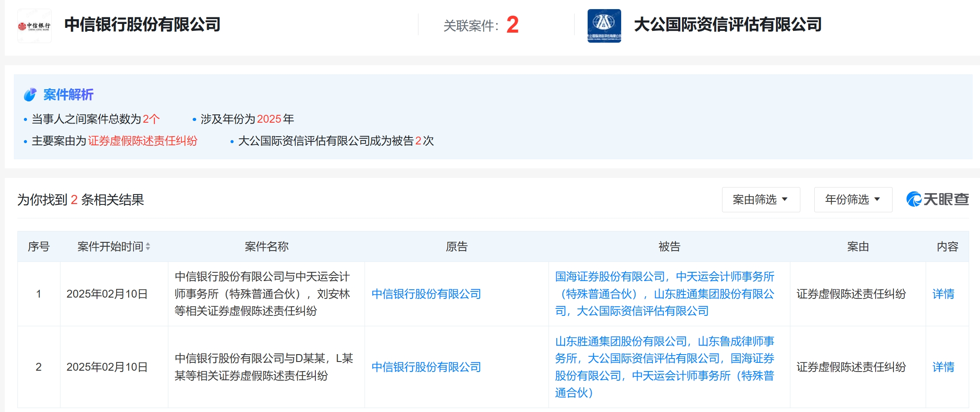This screenshot has height=412, width=980.
Task: Click dropdown arrow next to 年份筛选
Action: pos(877,199)
